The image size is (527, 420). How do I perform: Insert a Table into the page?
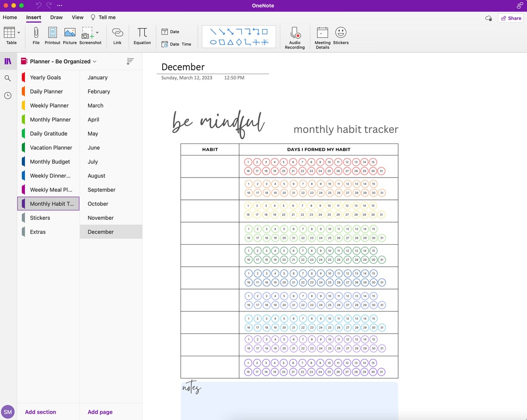pyautogui.click(x=8, y=36)
